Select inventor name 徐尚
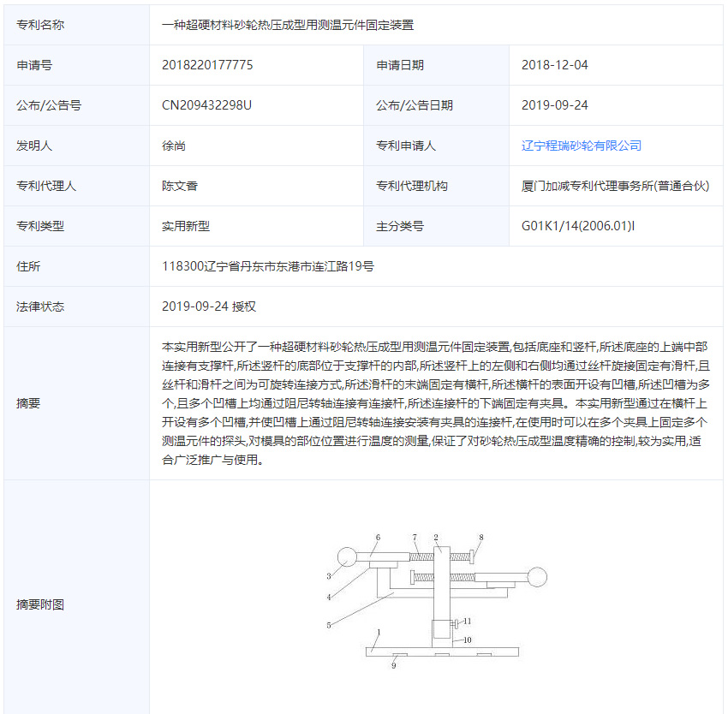Viewport: 728px width, 714px height. click(174, 146)
